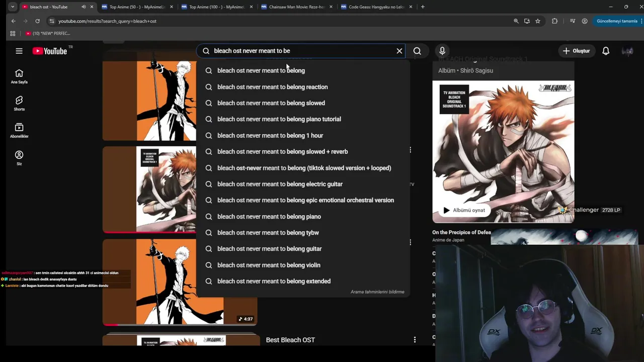644x362 pixels.
Task: Choose suggestion belong violin
Action: tap(303, 265)
